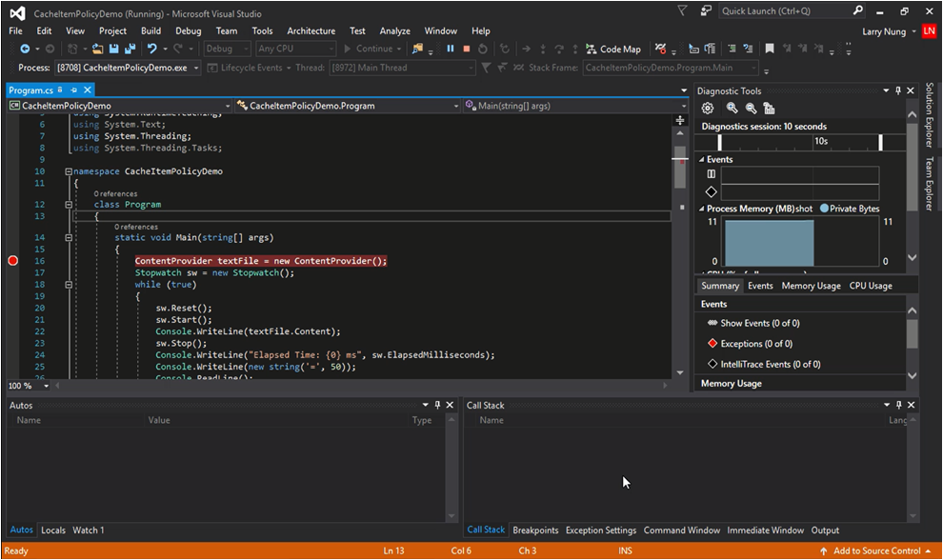The height and width of the screenshot is (560, 943).
Task: Open the Analyze menu
Action: [394, 30]
